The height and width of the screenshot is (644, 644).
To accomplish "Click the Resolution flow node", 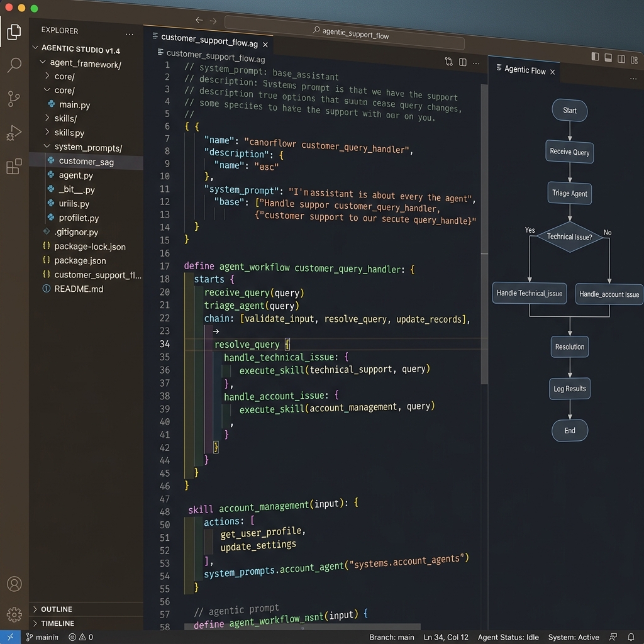I will pyautogui.click(x=569, y=347).
